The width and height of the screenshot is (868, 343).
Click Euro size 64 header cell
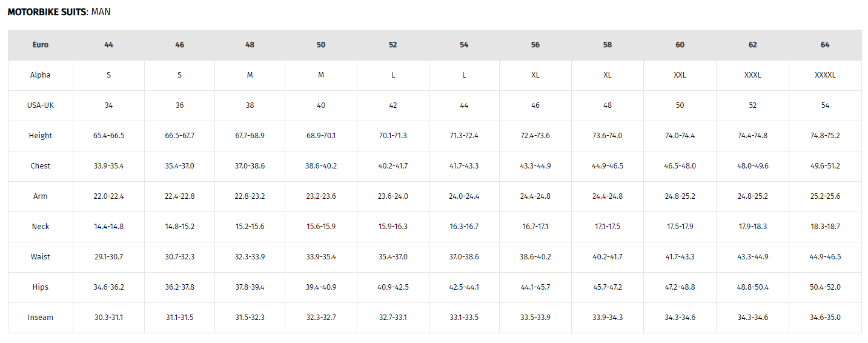click(825, 45)
